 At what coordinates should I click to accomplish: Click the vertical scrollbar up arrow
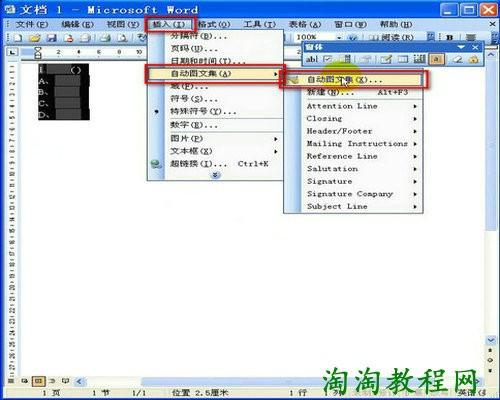click(491, 55)
